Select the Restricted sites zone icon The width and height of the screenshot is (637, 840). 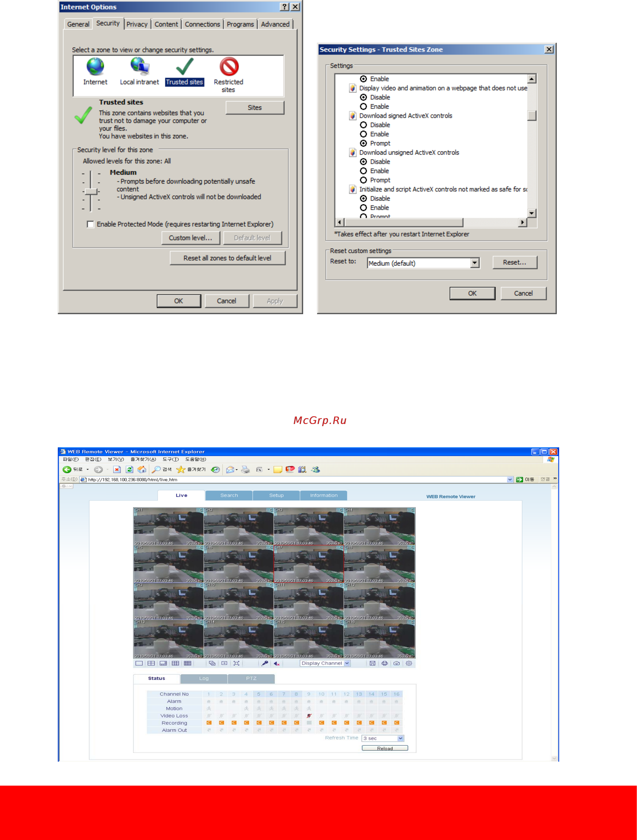[x=229, y=67]
